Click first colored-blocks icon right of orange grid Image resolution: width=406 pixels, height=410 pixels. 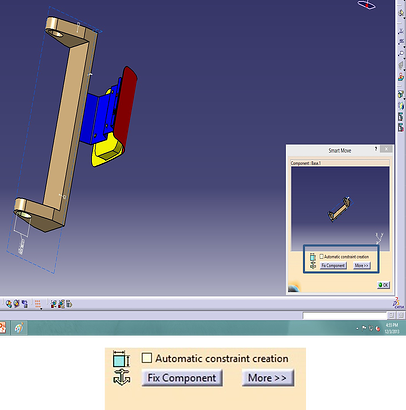pos(54,304)
